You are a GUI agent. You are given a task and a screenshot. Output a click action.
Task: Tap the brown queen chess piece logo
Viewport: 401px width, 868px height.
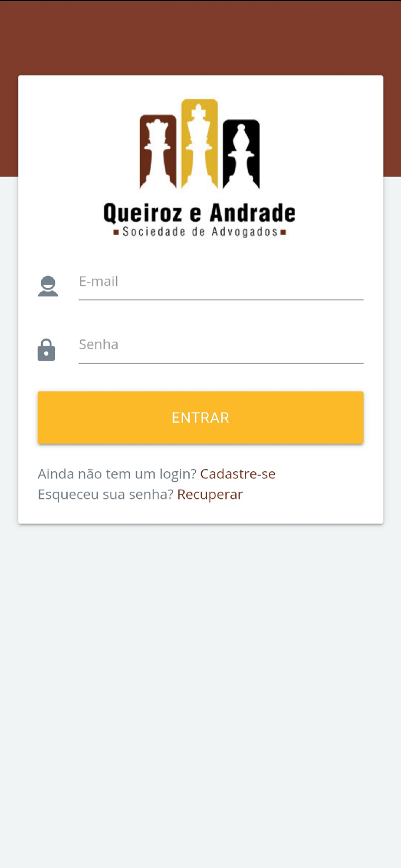coord(158,152)
